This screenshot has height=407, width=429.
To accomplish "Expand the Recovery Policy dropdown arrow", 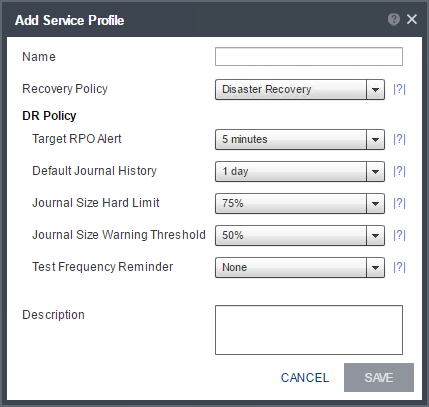I will coord(375,89).
